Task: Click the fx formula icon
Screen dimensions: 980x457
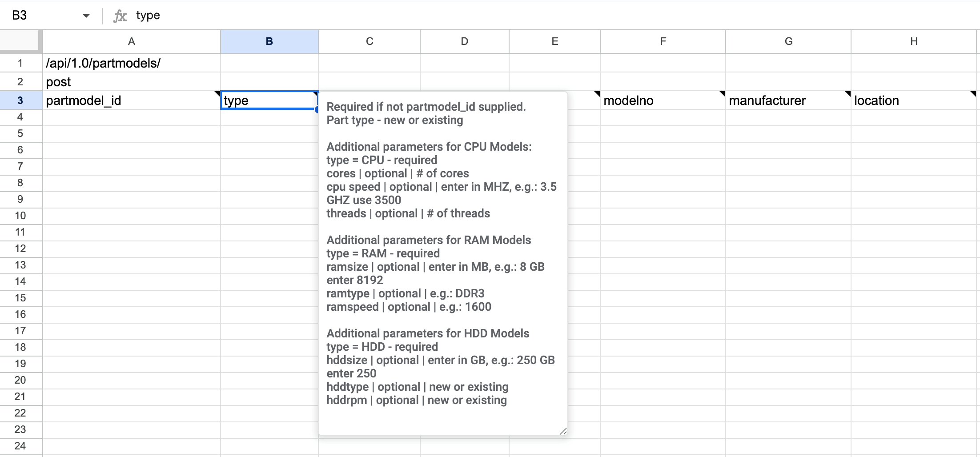Action: tap(119, 15)
